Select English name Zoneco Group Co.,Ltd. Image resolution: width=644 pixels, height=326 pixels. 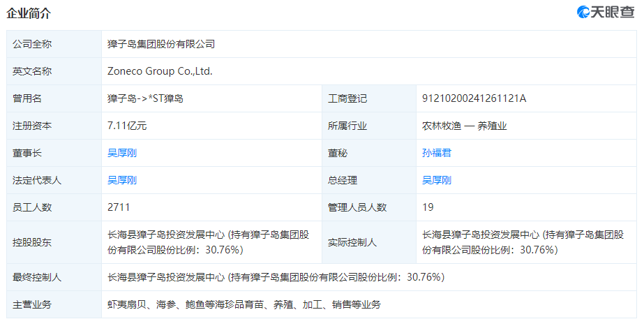[x=160, y=71]
